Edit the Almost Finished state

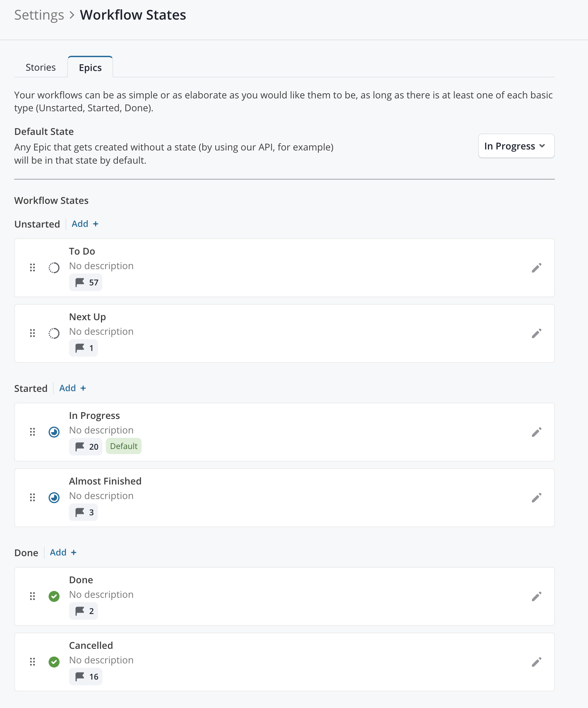[x=536, y=497]
